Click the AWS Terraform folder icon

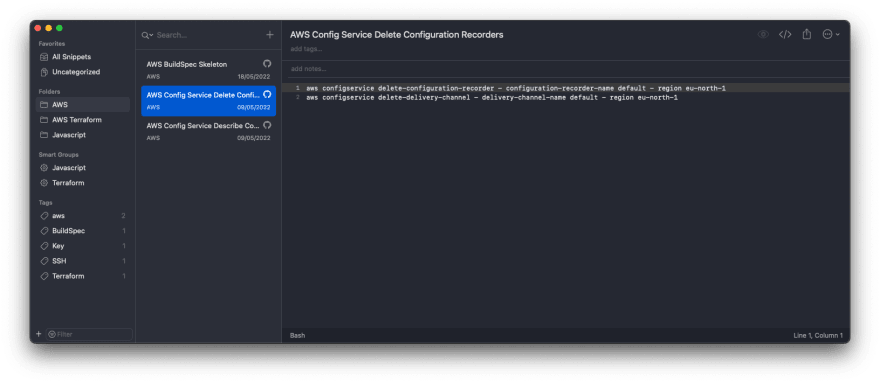(44, 120)
